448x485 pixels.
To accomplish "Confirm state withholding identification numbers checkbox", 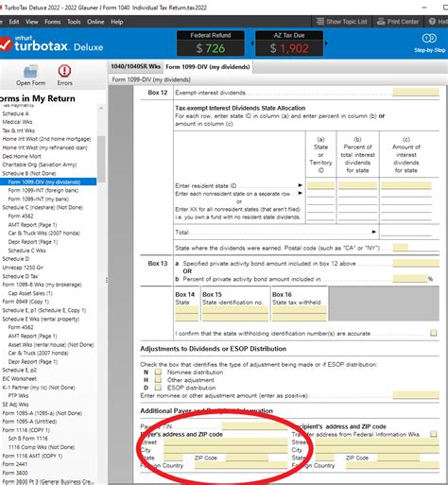I will click(434, 333).
